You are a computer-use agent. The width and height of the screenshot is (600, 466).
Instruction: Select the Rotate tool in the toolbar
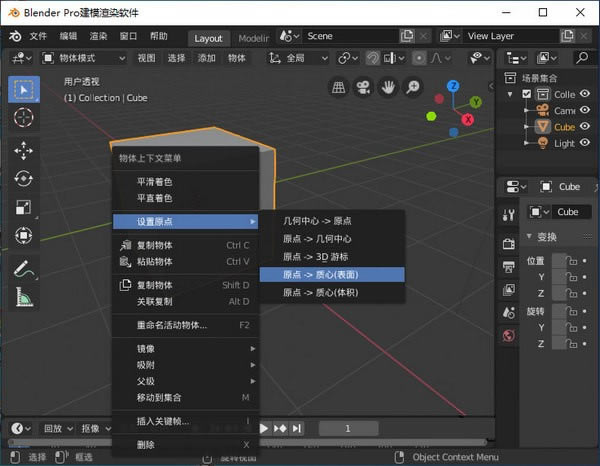point(23,179)
